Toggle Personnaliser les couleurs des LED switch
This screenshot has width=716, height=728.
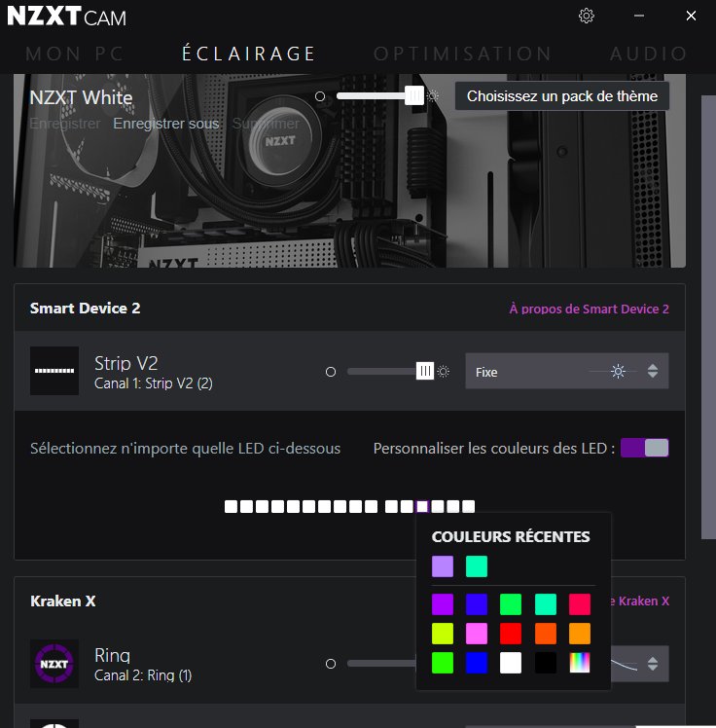tap(645, 448)
